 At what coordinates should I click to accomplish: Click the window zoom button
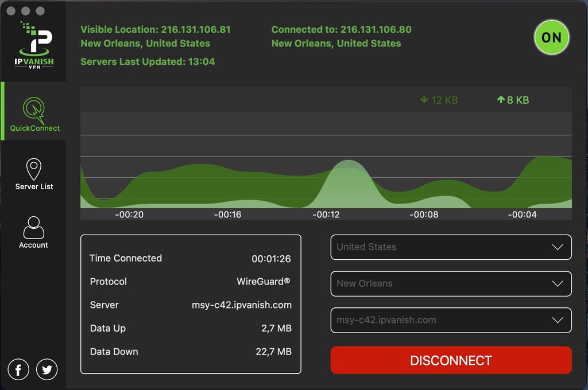click(x=40, y=11)
